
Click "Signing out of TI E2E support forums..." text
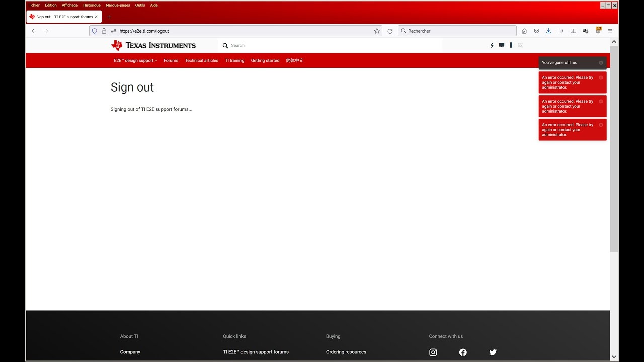coord(151,109)
